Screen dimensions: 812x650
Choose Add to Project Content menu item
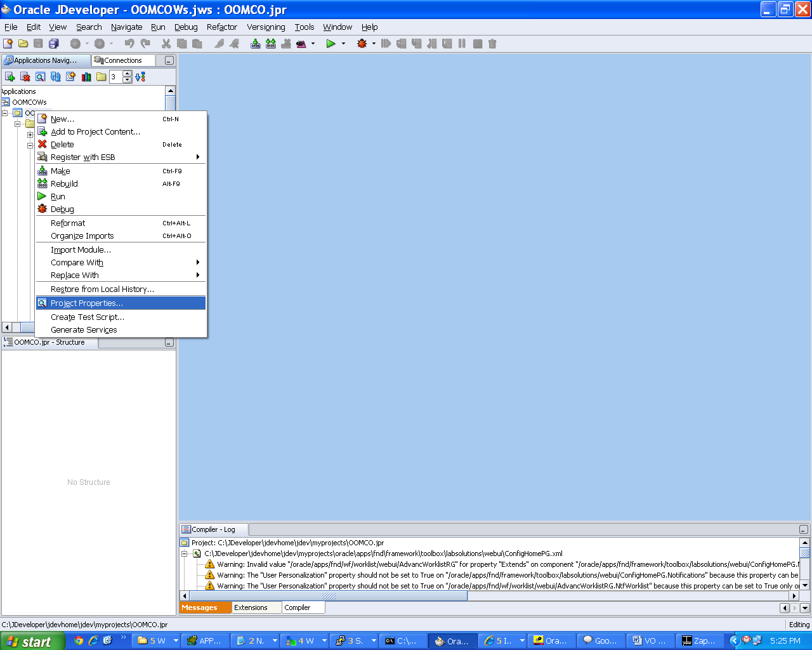click(121, 132)
